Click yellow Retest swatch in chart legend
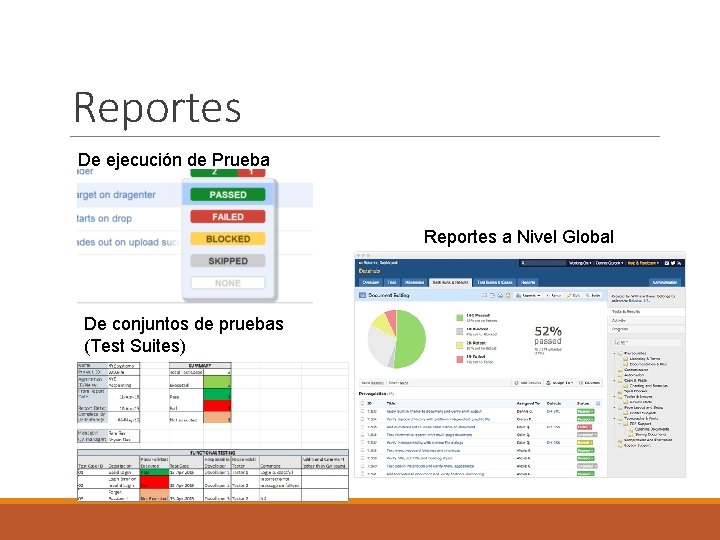 [459, 345]
